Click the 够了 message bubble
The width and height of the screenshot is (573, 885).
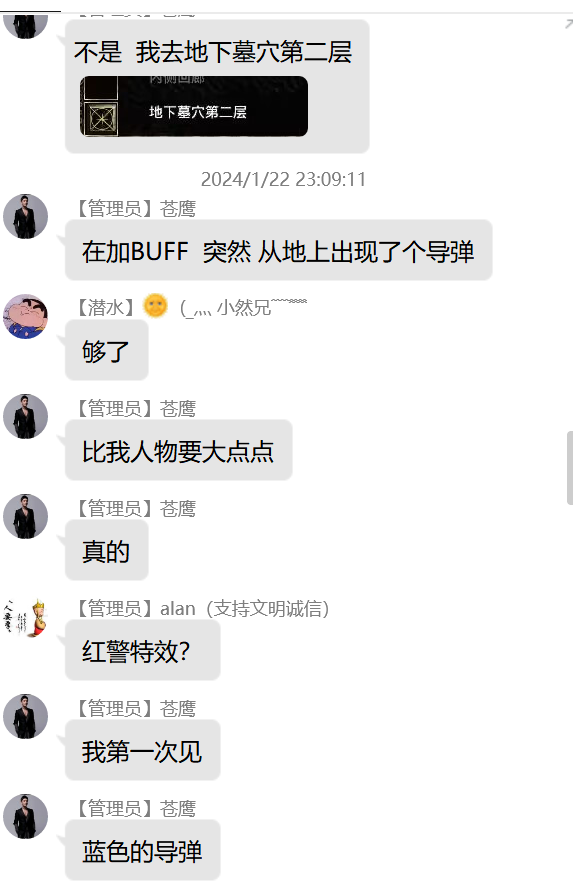click(106, 351)
